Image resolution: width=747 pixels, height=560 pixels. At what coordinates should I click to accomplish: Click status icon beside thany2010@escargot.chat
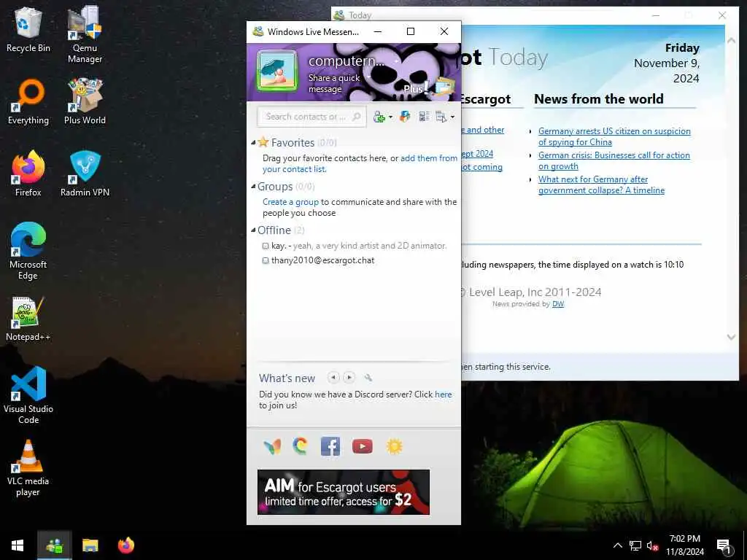266,260
